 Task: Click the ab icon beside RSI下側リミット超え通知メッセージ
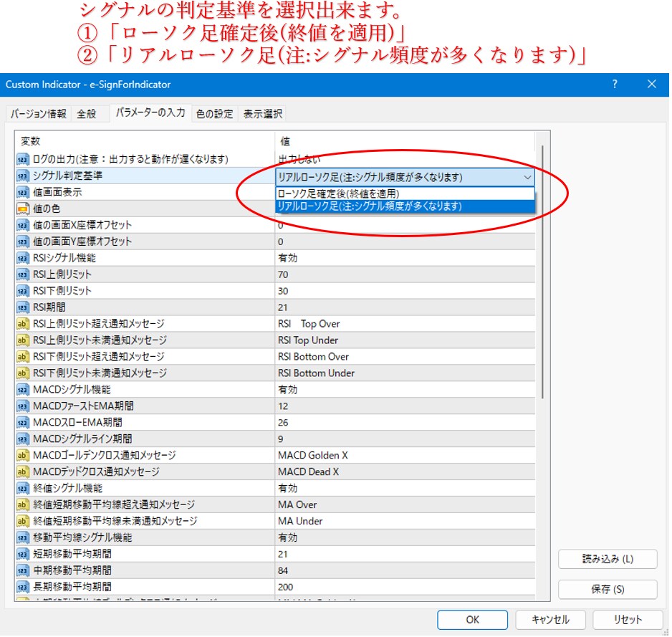point(22,357)
